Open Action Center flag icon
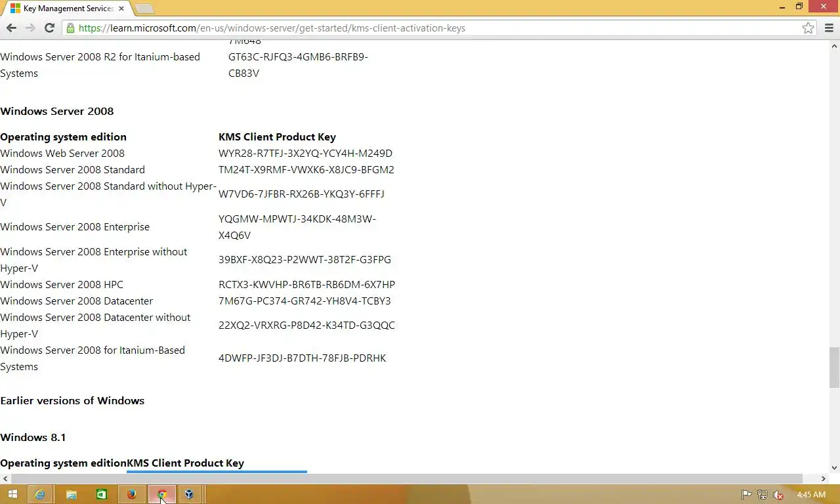The image size is (840, 504). coord(746,495)
